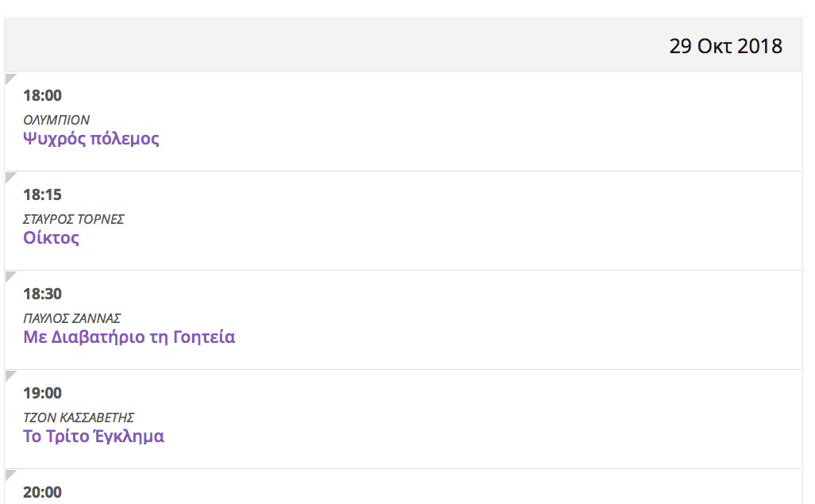Open the film Ψυχρός πόλεμος

91,139
